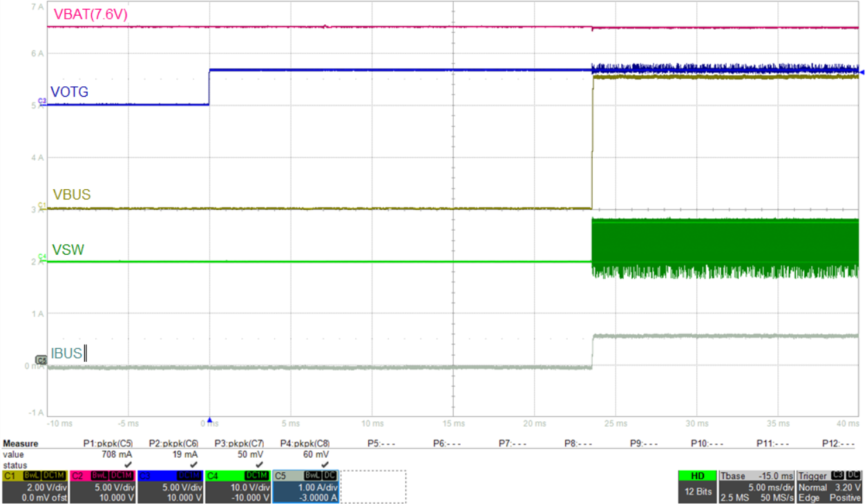The width and height of the screenshot is (867, 504).
Task: Click the 1.00 A/div scale on C5
Action: point(319,487)
